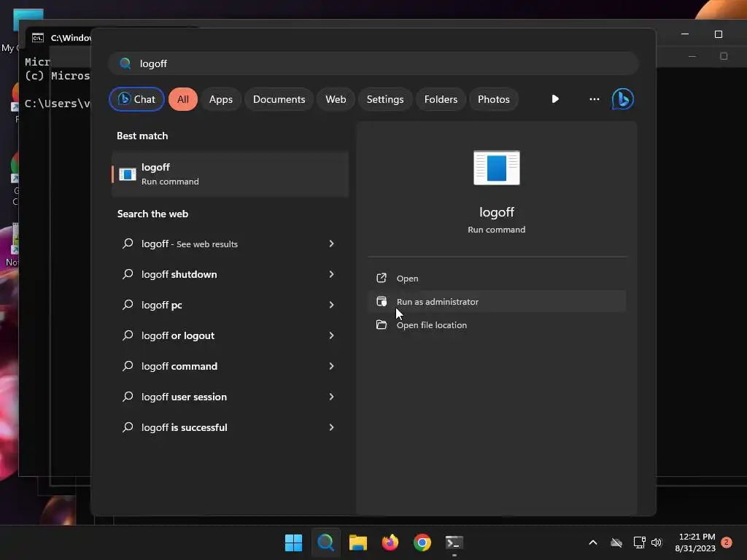Filter results by Web
This screenshot has height=560, width=747.
point(336,99)
